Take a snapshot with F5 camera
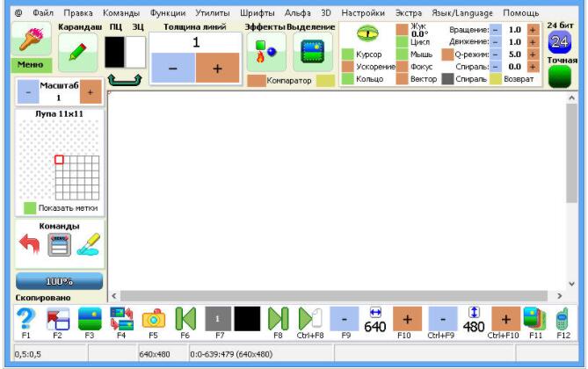The image size is (588, 369). pyautogui.click(x=154, y=319)
